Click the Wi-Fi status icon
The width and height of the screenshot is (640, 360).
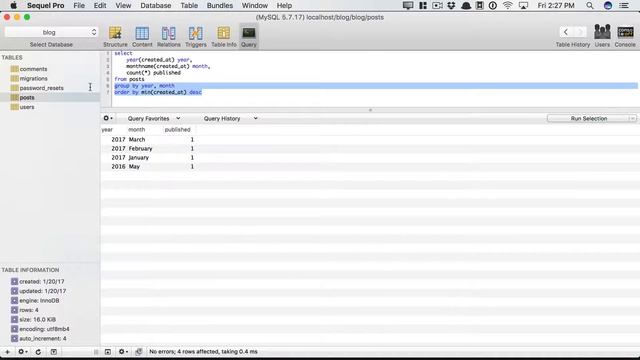click(x=507, y=5)
